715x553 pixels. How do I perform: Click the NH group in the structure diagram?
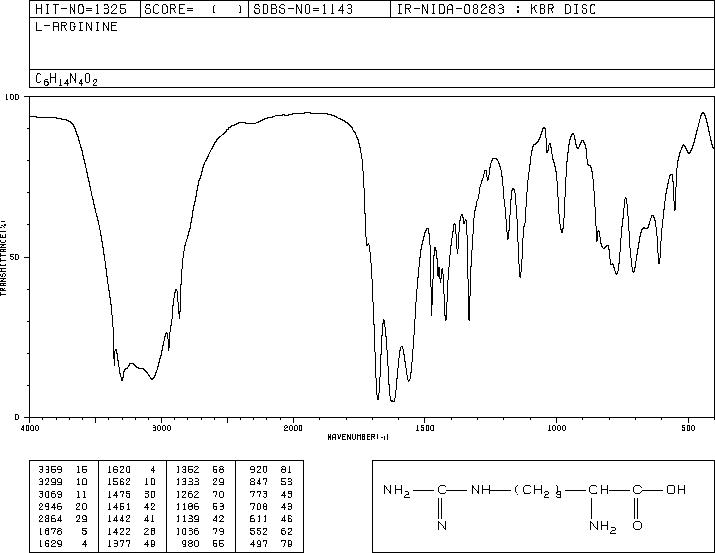480,490
